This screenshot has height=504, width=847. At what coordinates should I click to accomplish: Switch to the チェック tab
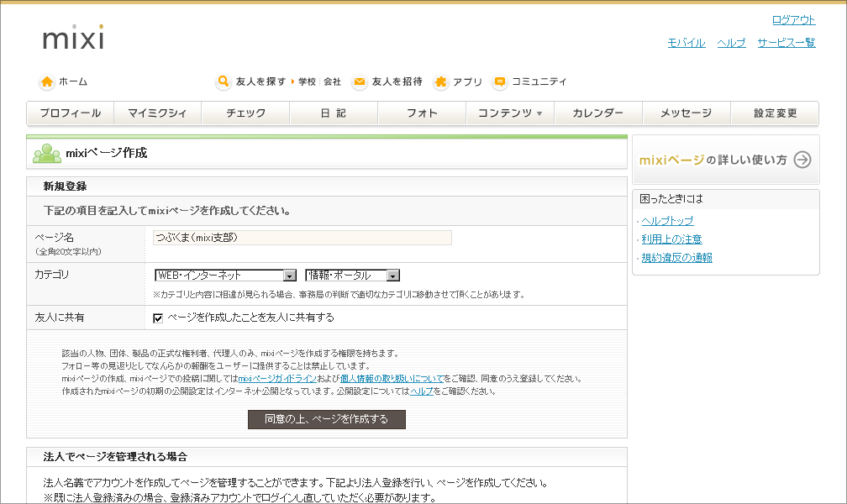[x=245, y=113]
